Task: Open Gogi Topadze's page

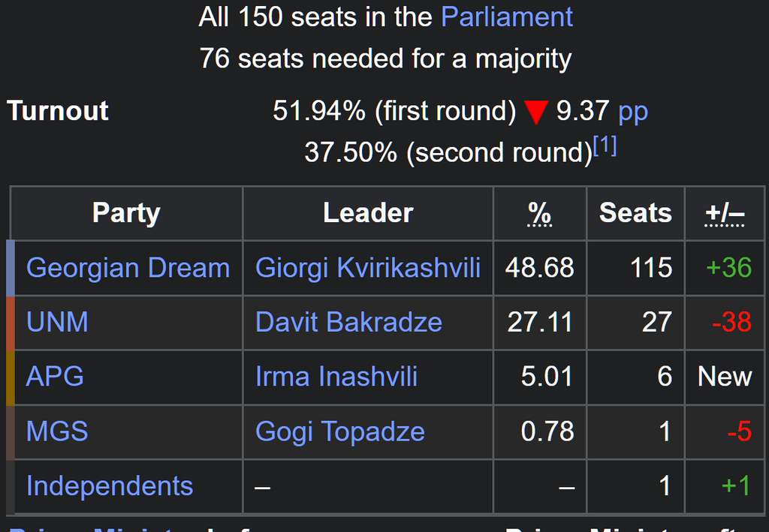Action: tap(340, 432)
